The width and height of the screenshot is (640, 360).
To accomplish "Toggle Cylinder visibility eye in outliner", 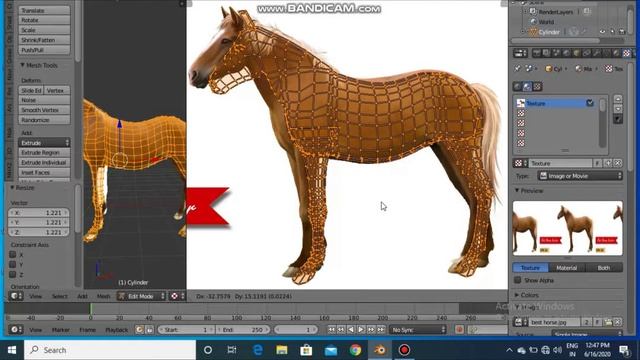I will pyautogui.click(x=602, y=32).
